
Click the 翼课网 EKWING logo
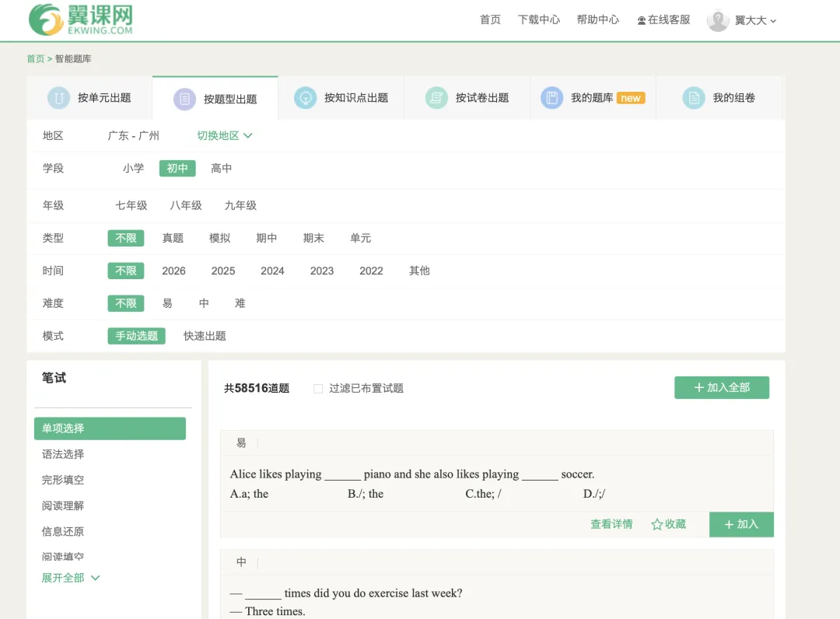pos(78,19)
